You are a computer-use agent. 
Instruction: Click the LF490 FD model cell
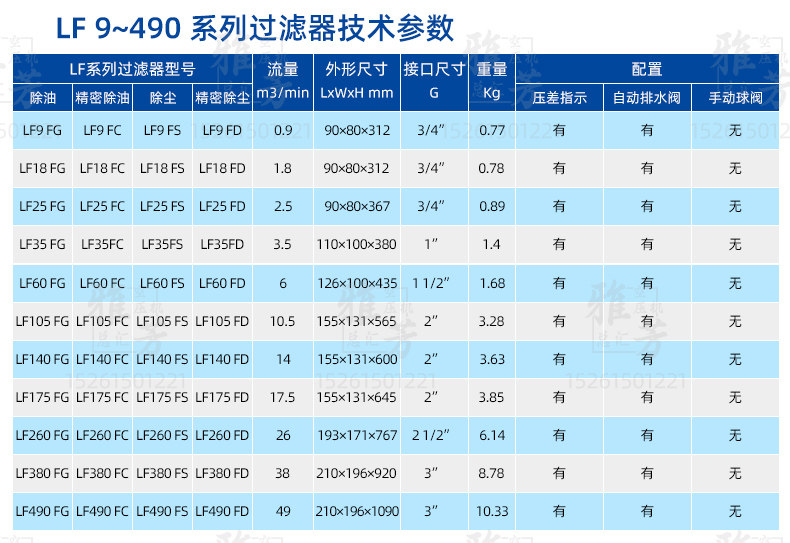[x=222, y=511]
